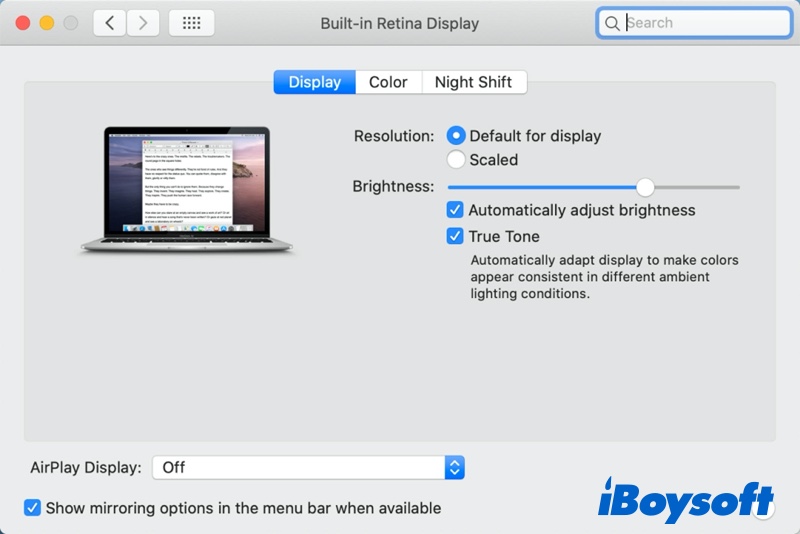Go back with the left chevron button

[x=109, y=23]
